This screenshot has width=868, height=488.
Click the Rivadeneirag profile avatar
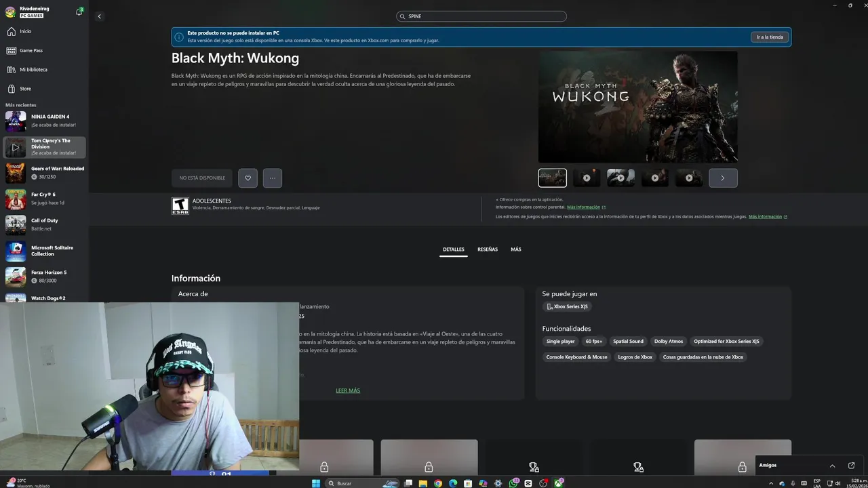click(x=10, y=12)
